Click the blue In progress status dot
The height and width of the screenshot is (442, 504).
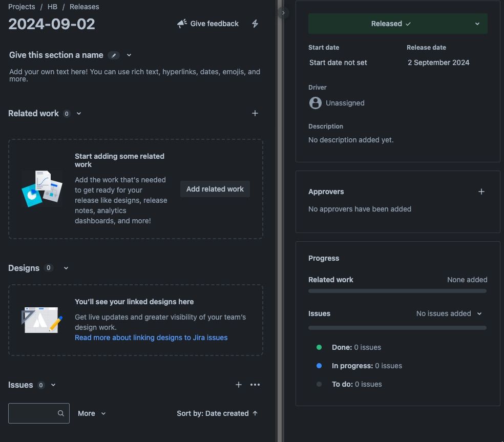click(319, 366)
